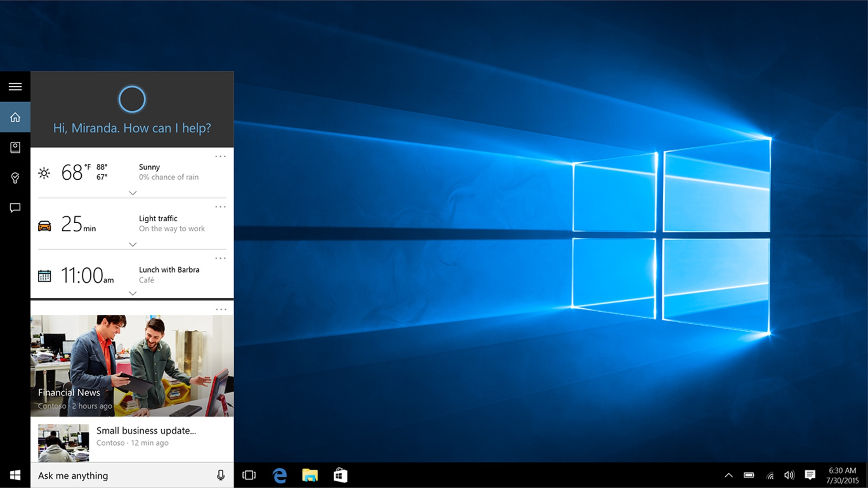Image resolution: width=868 pixels, height=488 pixels.
Task: Expand the Lunch with Barbra event
Action: 132,293
